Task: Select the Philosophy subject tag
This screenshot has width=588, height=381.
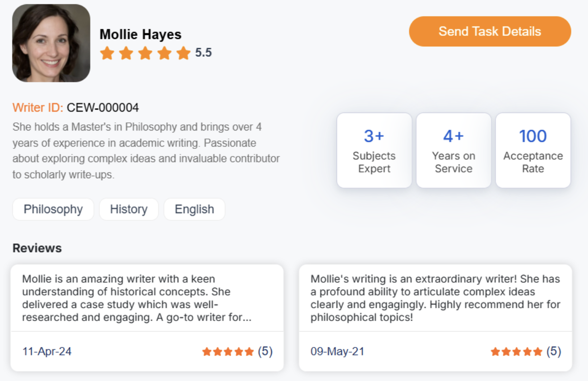Action: [x=53, y=209]
